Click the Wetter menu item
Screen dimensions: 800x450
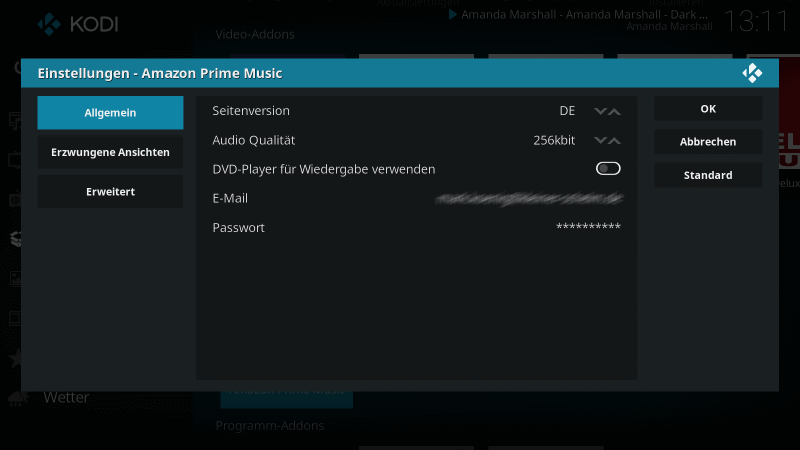[x=66, y=397]
